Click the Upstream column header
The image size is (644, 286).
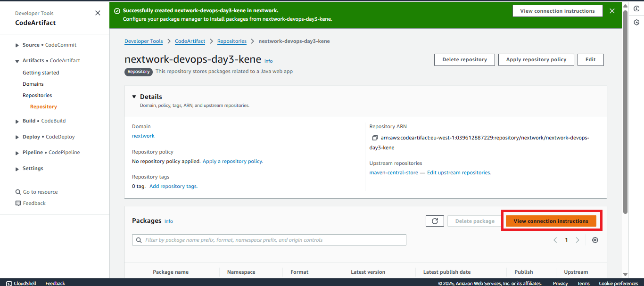pyautogui.click(x=576, y=272)
